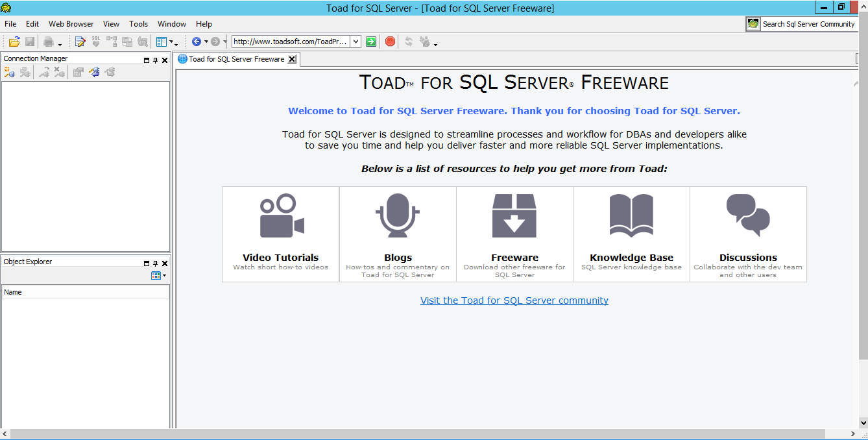Visit the Toad for SQL Server community link

[514, 300]
